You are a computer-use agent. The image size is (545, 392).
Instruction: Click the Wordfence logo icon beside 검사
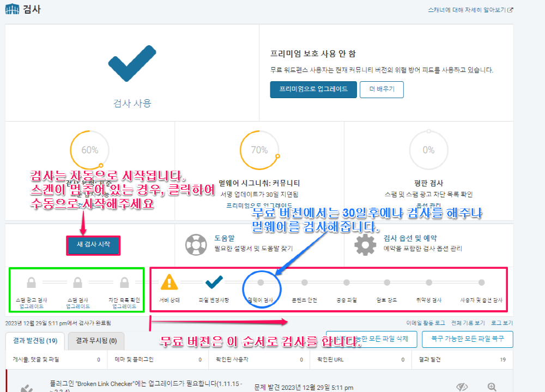12,9
